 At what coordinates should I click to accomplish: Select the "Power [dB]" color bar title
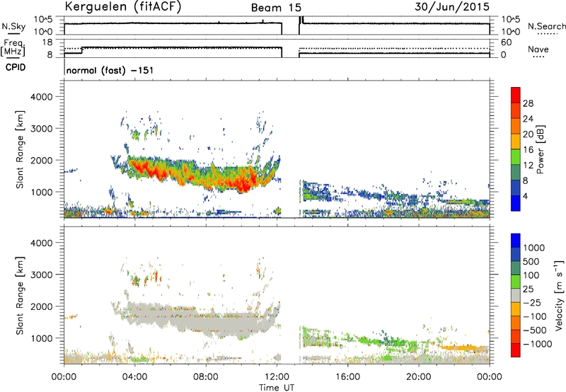(540, 149)
